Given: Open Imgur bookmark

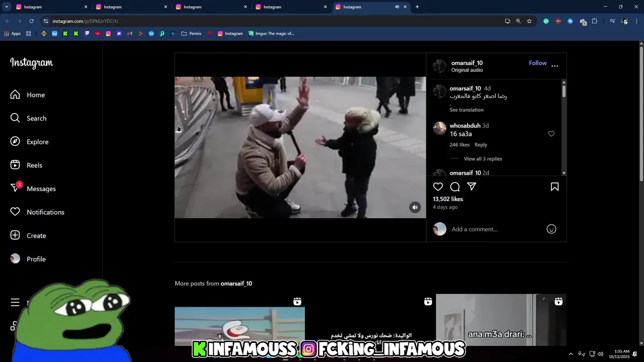Looking at the screenshot, I should (x=271, y=34).
